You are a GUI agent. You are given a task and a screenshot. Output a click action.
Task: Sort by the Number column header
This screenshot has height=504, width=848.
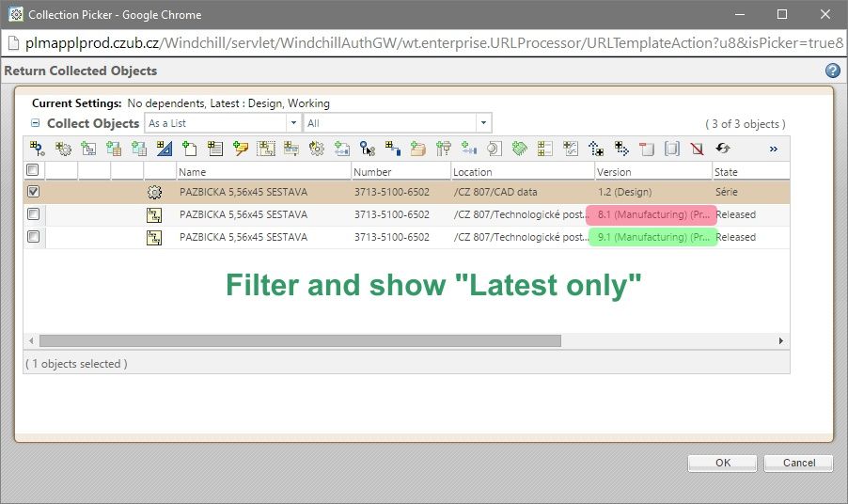click(x=400, y=171)
